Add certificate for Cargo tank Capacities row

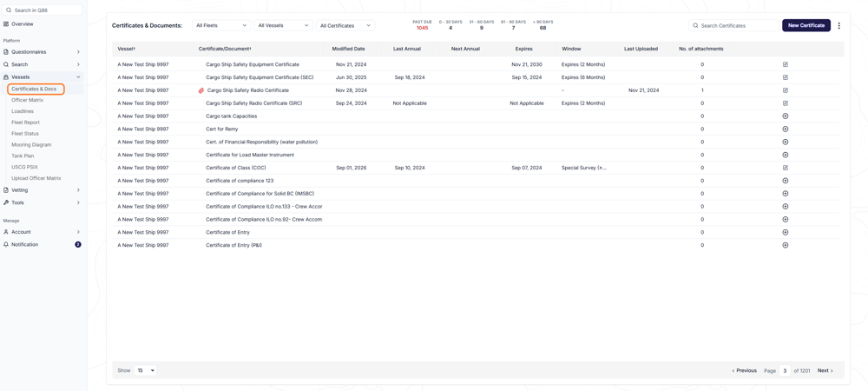[785, 116]
